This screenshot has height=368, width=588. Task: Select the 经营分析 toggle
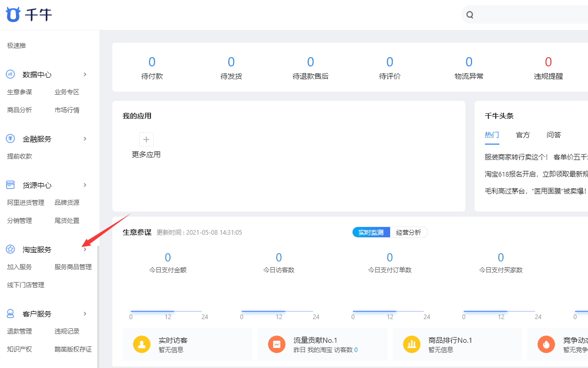409,233
